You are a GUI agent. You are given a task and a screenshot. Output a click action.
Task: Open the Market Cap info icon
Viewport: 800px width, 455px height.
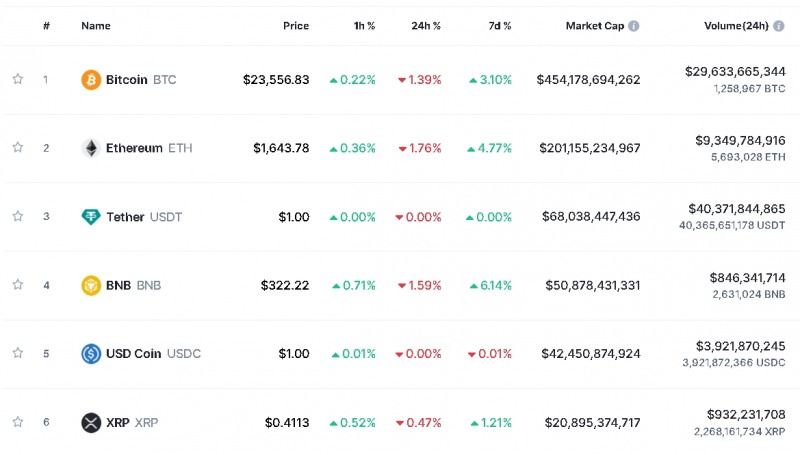(634, 26)
